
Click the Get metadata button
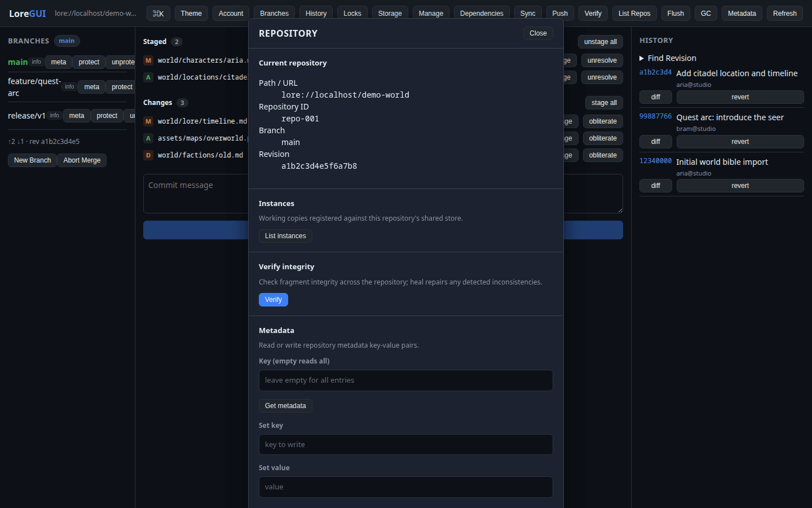(x=285, y=406)
